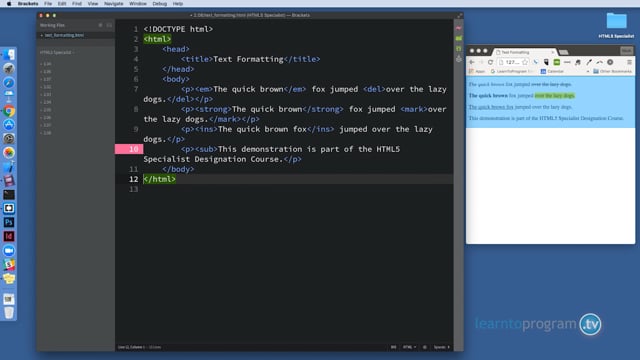The width and height of the screenshot is (640, 360).
Task: Open the HTML5 Specialist project dropdown in sidebar
Action: pos(57,53)
